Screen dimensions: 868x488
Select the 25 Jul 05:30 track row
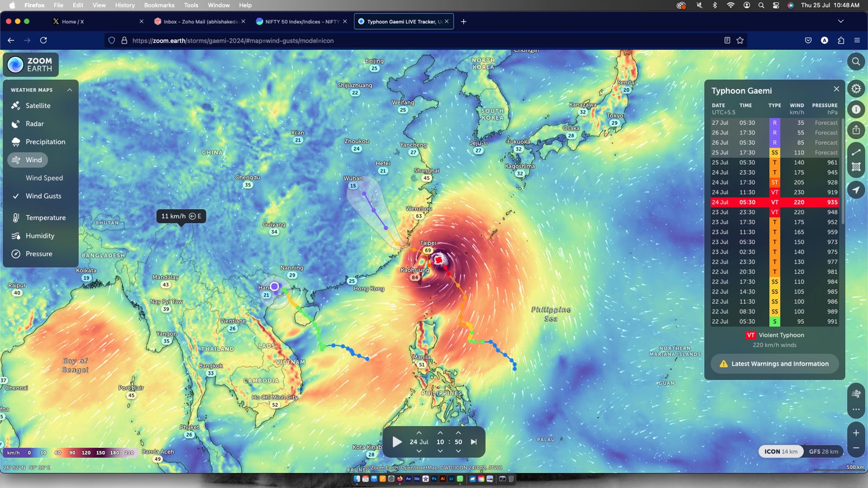[775, 163]
